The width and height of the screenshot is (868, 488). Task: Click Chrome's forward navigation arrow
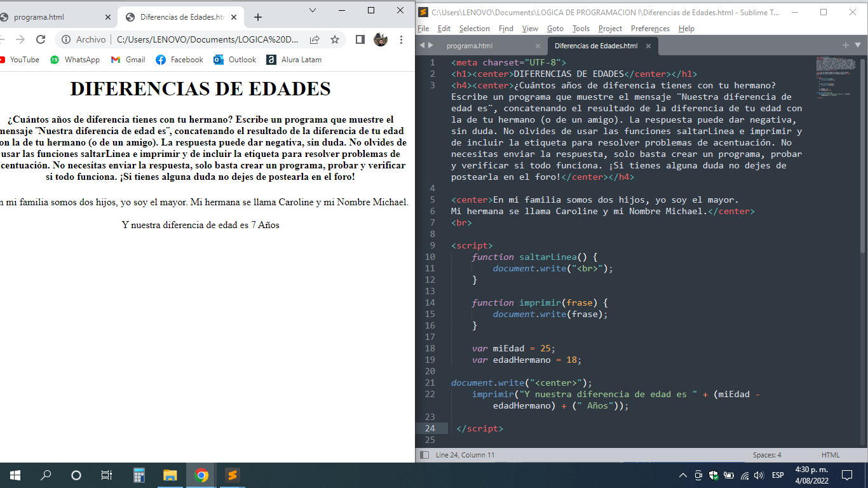20,39
